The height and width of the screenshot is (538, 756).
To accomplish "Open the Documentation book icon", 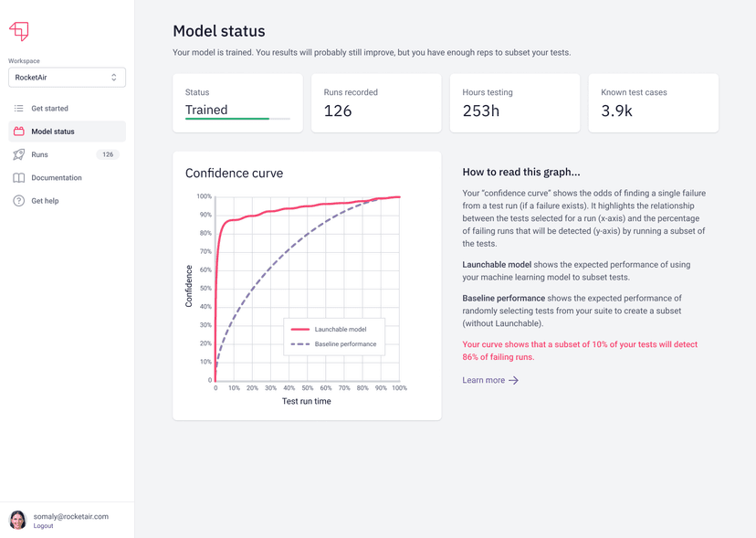I will (20, 177).
